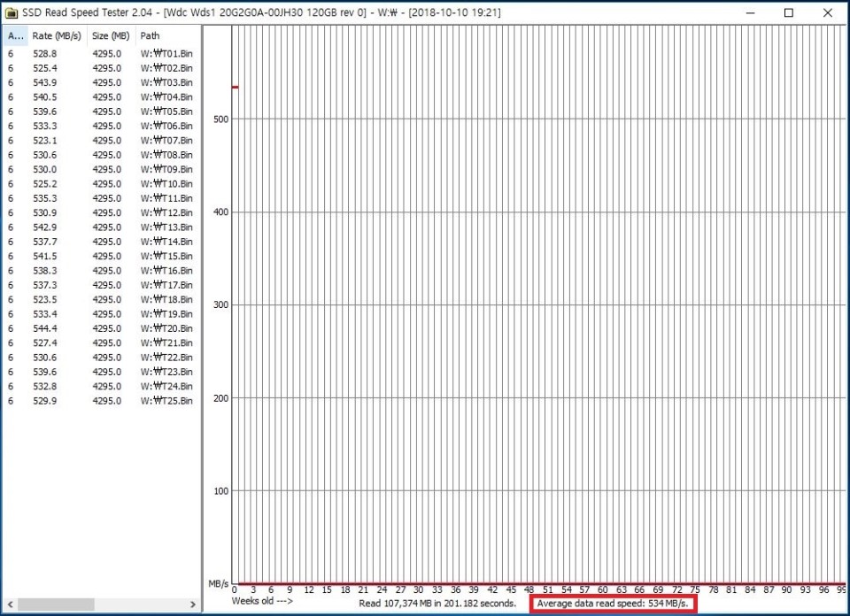The height and width of the screenshot is (616, 850).
Task: Close the SSD Read Speed Tester window
Action: (827, 12)
